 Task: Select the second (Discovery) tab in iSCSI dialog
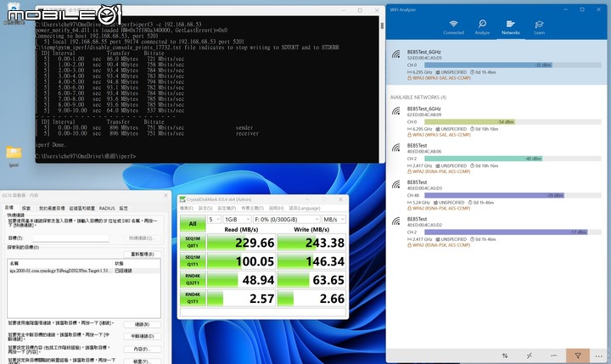(x=26, y=208)
